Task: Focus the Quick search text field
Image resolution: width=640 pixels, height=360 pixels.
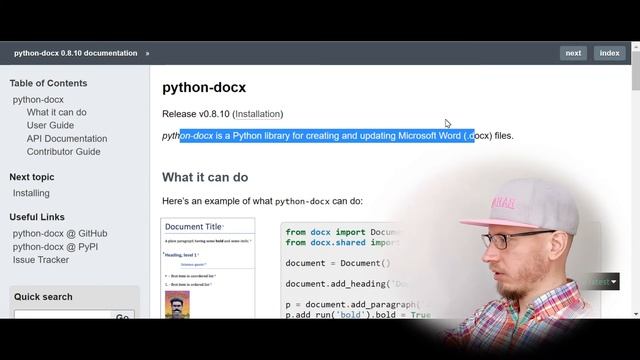Action: (62, 315)
